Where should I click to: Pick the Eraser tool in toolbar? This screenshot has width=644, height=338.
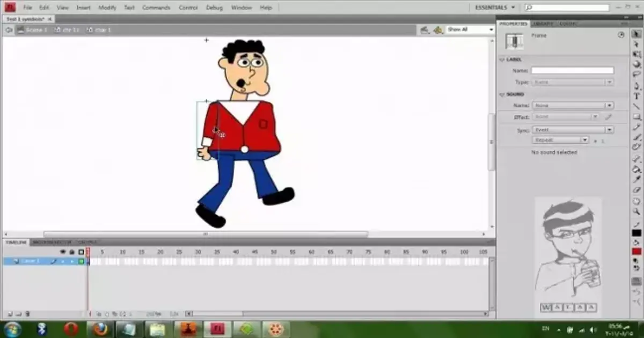click(637, 190)
